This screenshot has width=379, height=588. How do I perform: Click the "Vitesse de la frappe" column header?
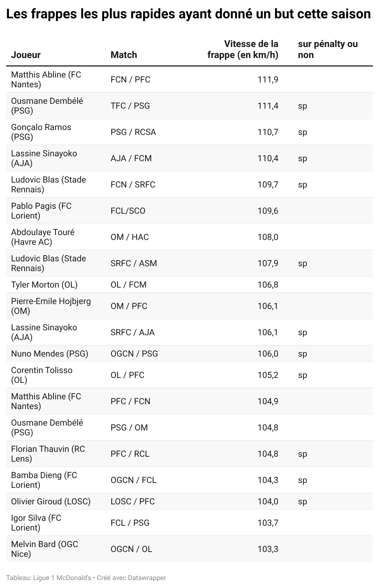point(243,49)
